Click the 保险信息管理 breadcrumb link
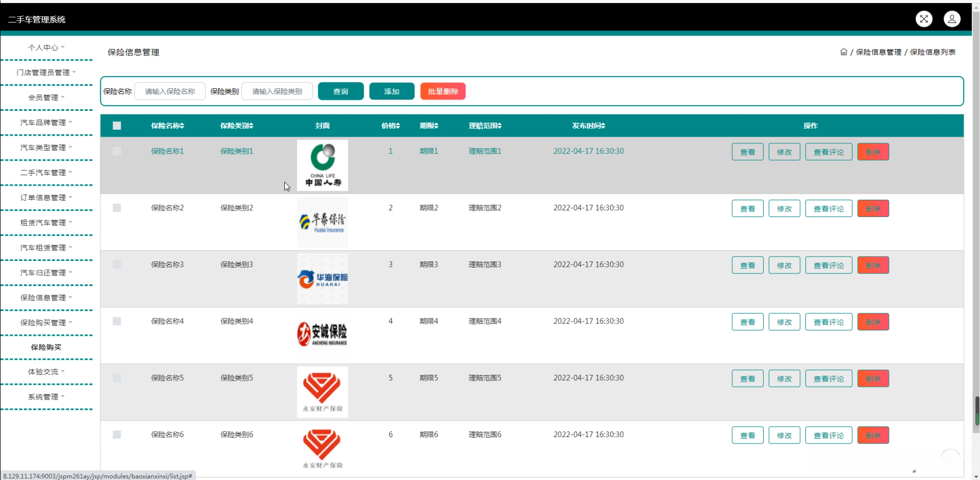Image resolution: width=980 pixels, height=480 pixels. pyautogui.click(x=879, y=52)
